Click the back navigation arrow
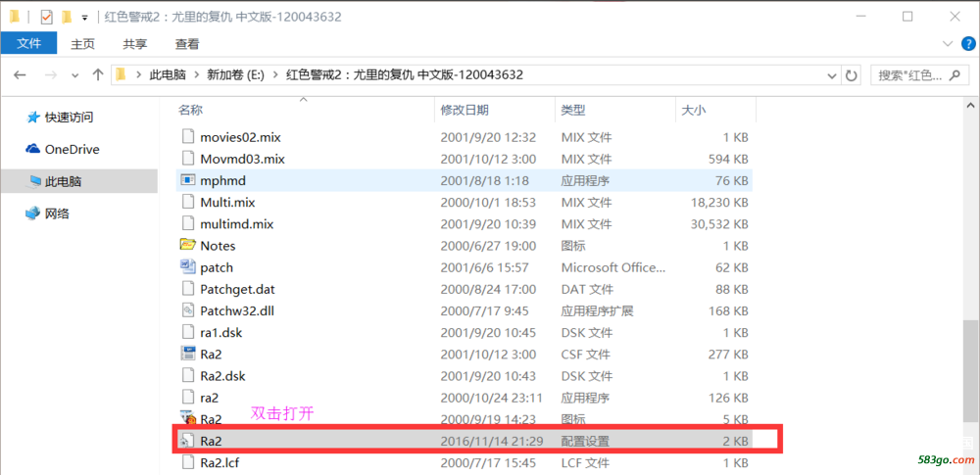The height and width of the screenshot is (475, 980). tap(21, 75)
